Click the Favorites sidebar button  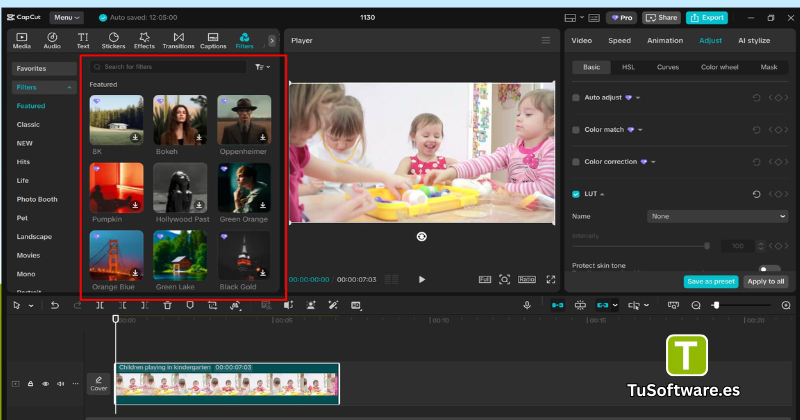coord(44,68)
